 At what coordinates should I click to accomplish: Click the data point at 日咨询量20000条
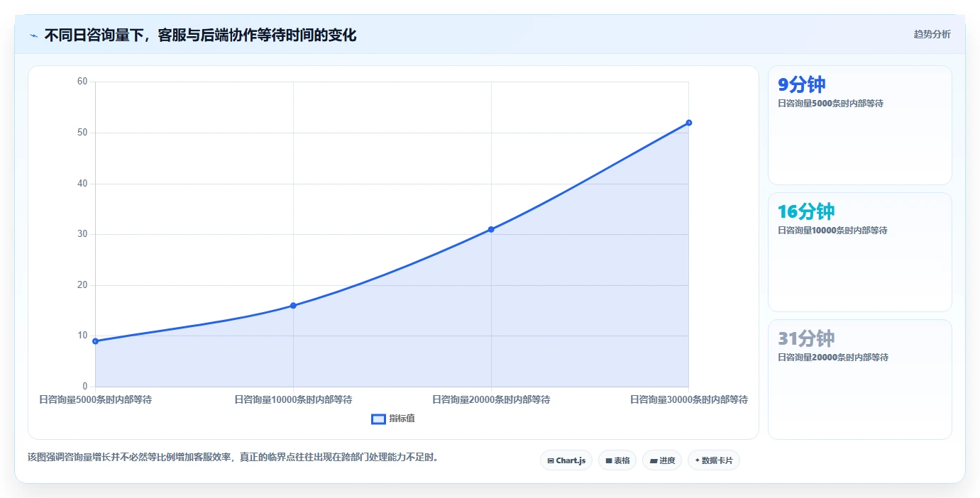pyautogui.click(x=491, y=229)
